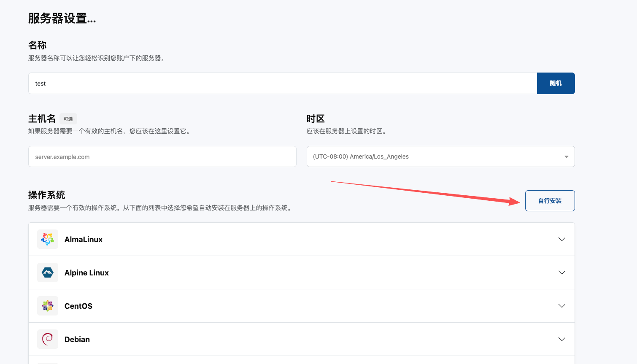This screenshot has width=637, height=364.
Task: Select the Alpine Linux label text
Action: point(86,273)
